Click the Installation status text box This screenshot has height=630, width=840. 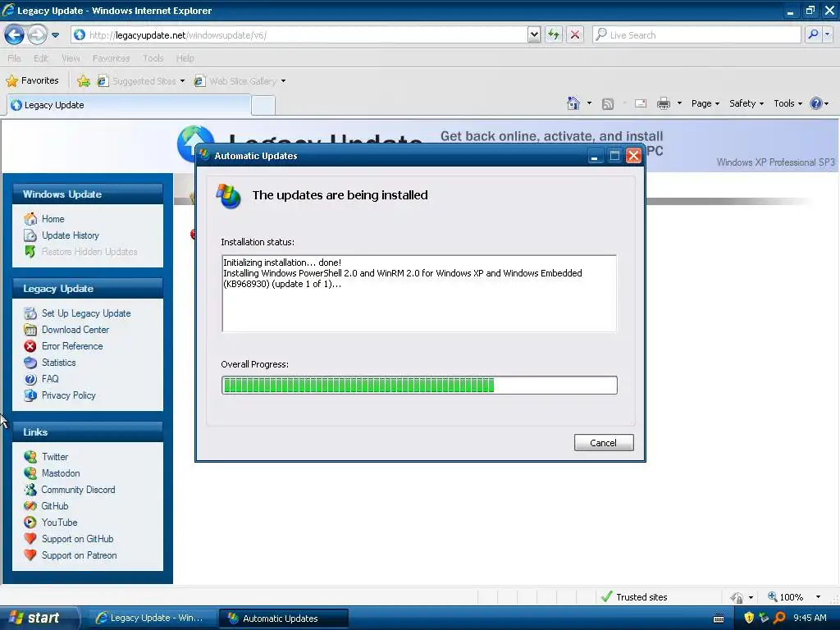pyautogui.click(x=419, y=294)
